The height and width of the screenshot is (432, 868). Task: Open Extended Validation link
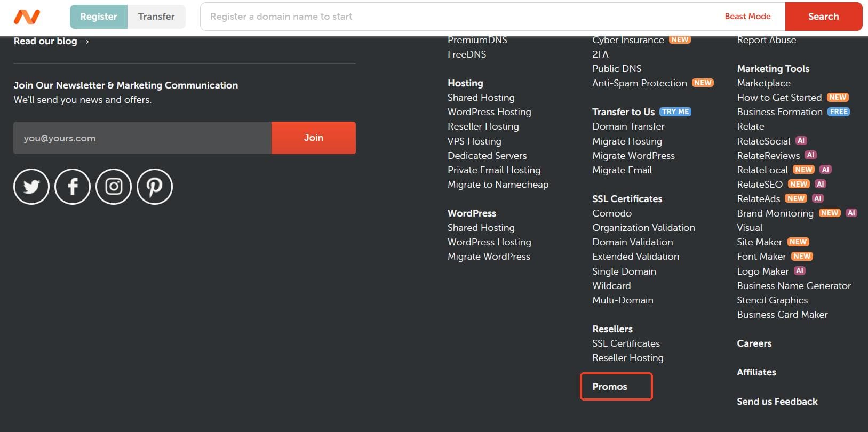(x=635, y=257)
